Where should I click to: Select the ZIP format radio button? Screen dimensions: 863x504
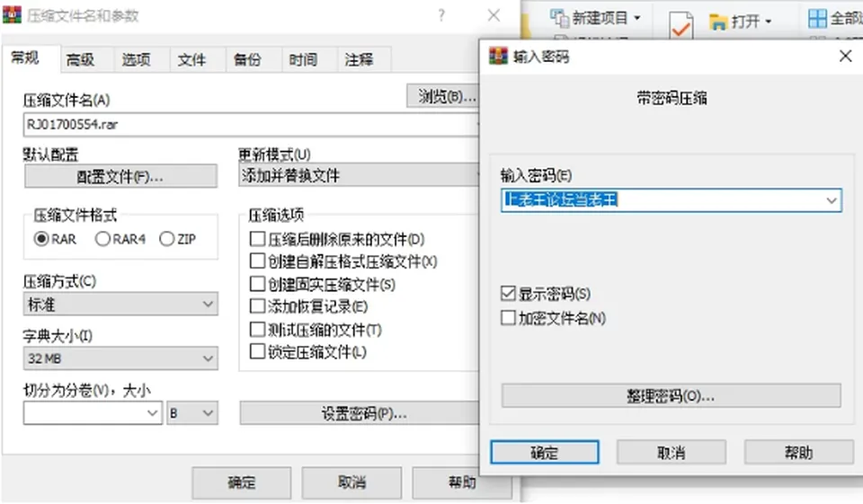pyautogui.click(x=167, y=239)
